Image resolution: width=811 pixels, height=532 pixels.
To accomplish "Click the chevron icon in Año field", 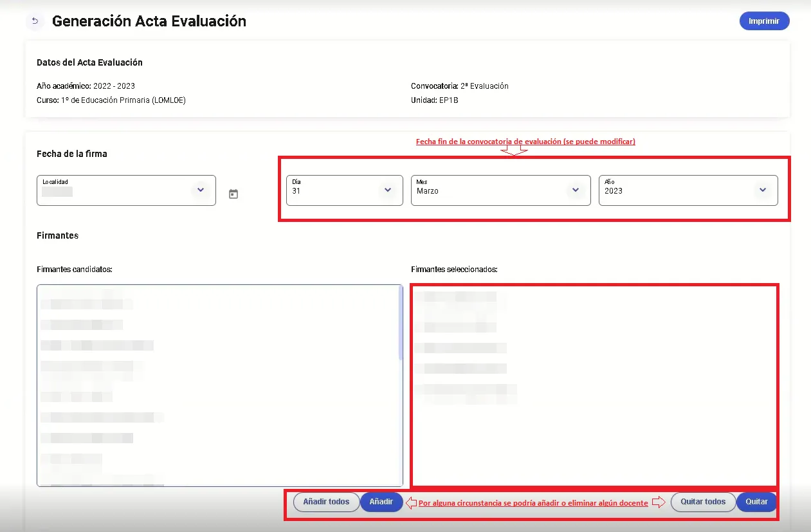I will [762, 190].
